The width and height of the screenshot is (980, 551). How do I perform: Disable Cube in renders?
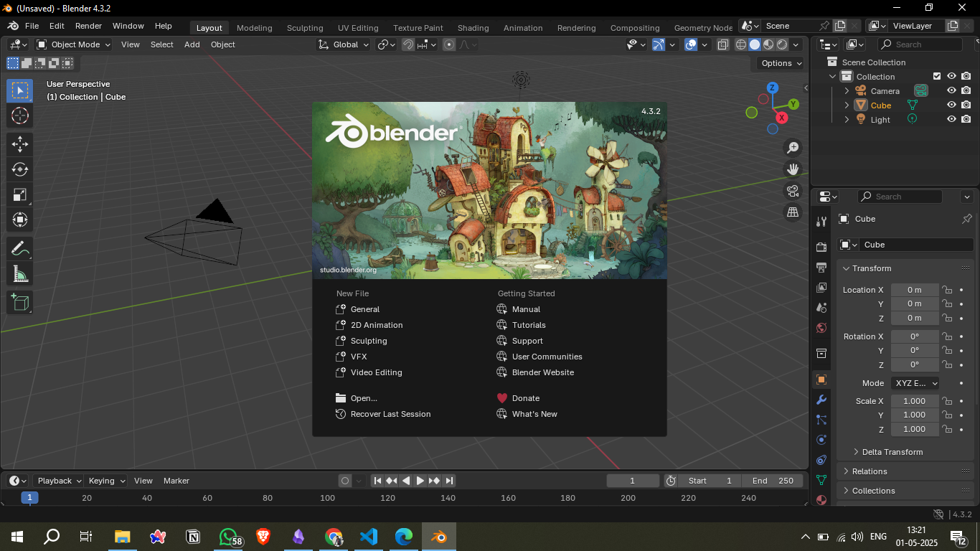coord(966,105)
